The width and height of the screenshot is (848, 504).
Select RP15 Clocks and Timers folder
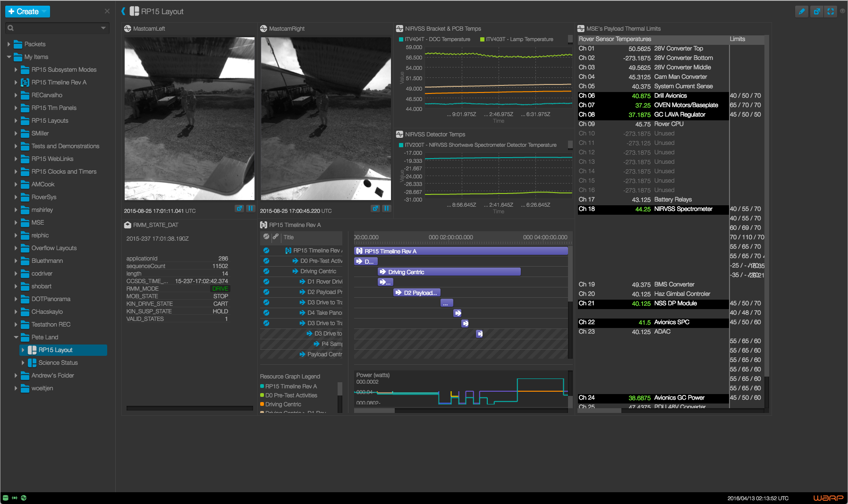(x=64, y=172)
